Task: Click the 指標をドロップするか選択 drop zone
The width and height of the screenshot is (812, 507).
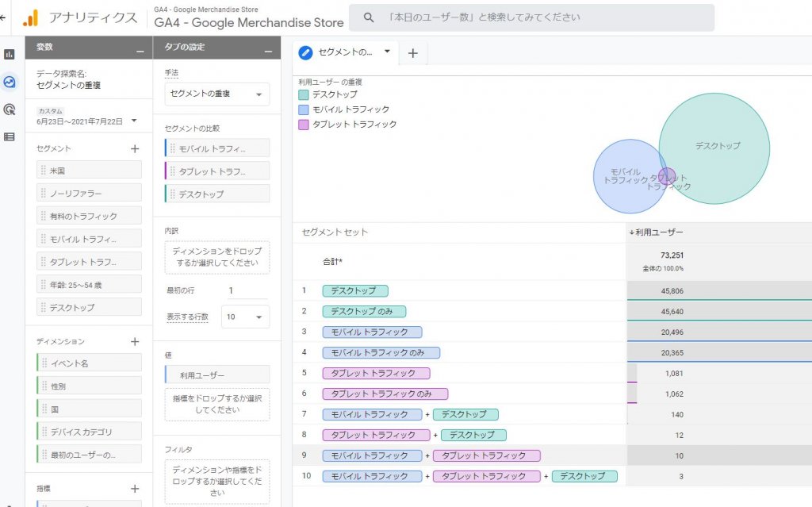Action: point(217,405)
